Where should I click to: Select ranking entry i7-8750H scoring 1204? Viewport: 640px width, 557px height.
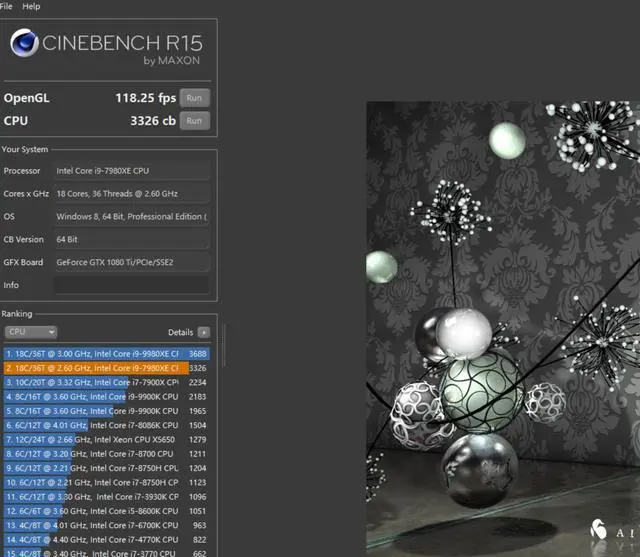pyautogui.click(x=107, y=468)
